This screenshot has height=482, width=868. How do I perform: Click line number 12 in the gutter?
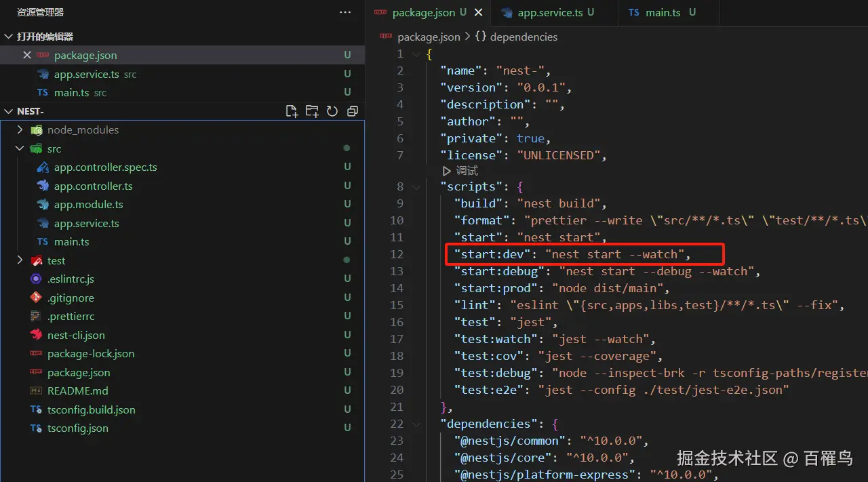point(397,254)
